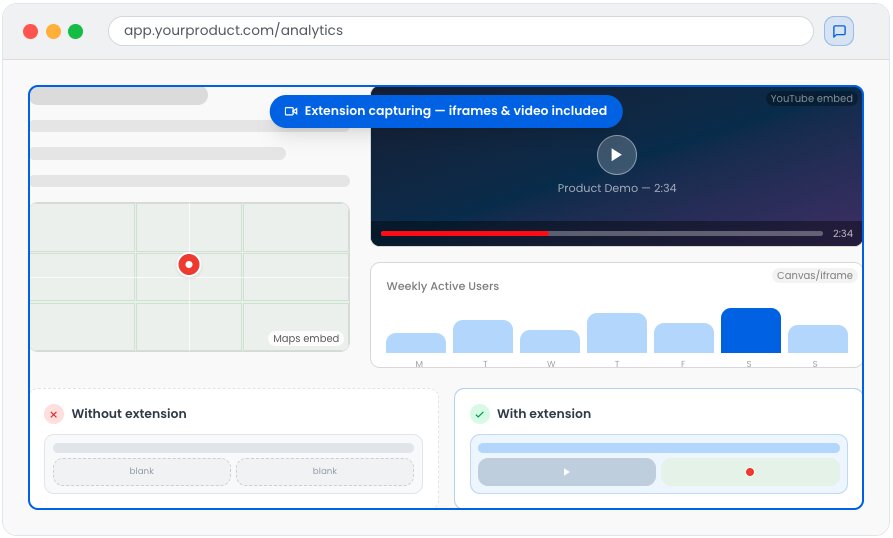Select the dark blue Saturday bar in chart
The height and width of the screenshot is (538, 893).
[x=750, y=331]
